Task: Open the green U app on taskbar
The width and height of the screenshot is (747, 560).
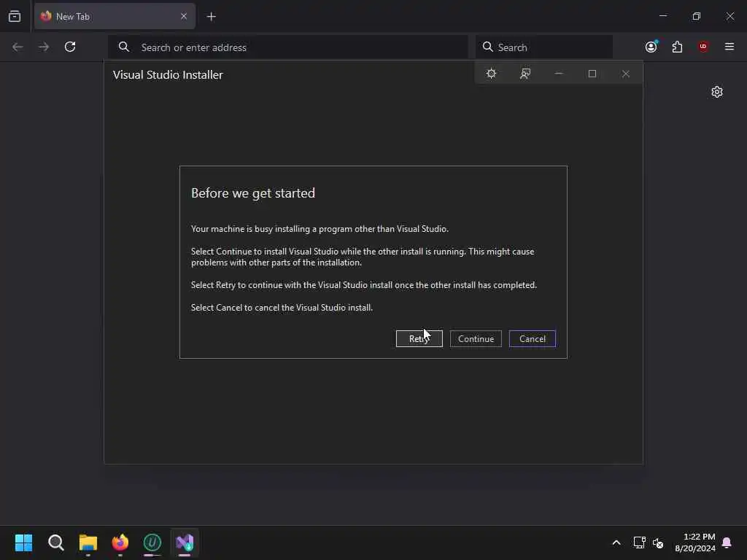Action: (x=152, y=542)
